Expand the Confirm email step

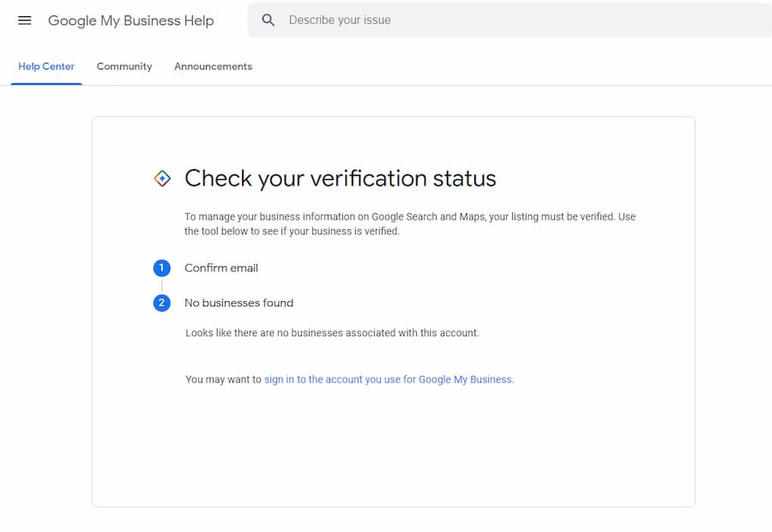(x=221, y=268)
